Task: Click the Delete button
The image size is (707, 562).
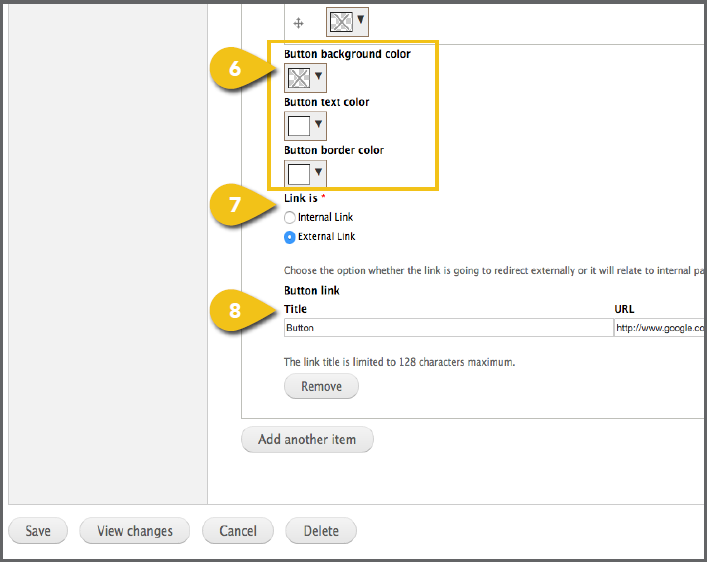Action: click(x=321, y=531)
